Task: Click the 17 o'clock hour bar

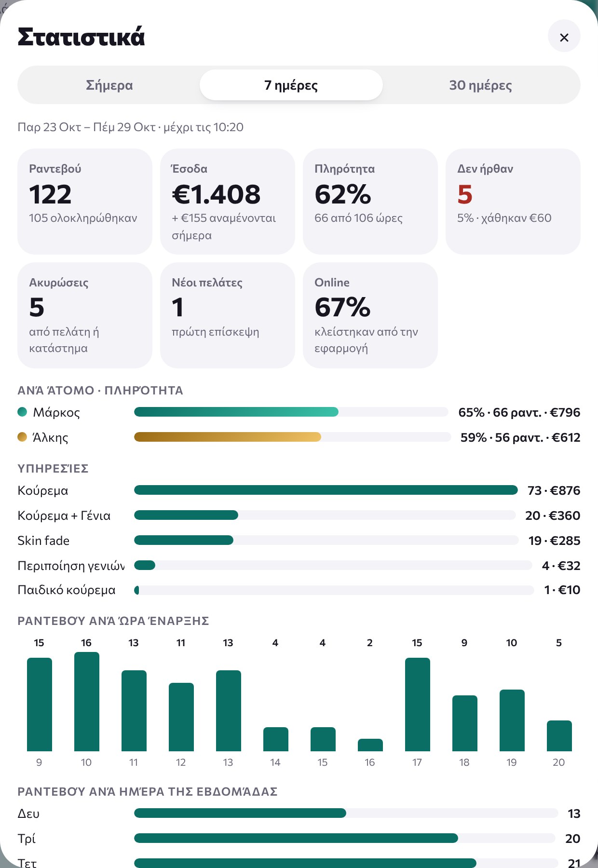Action: [x=418, y=705]
